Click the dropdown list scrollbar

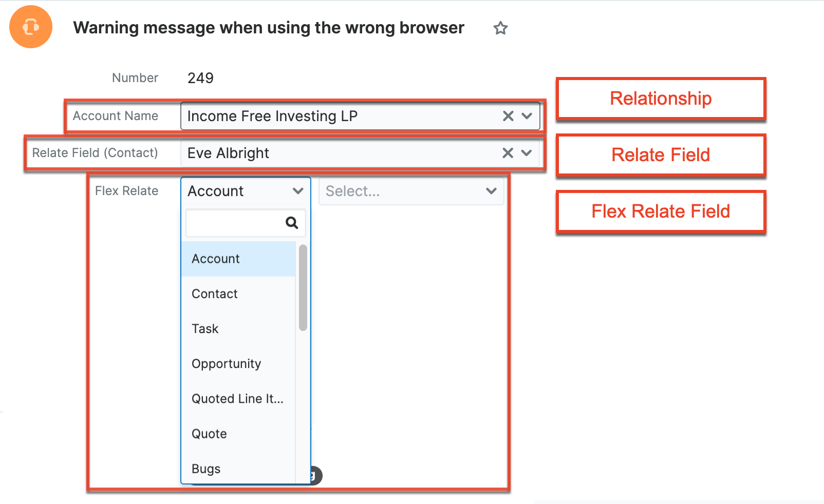click(303, 287)
